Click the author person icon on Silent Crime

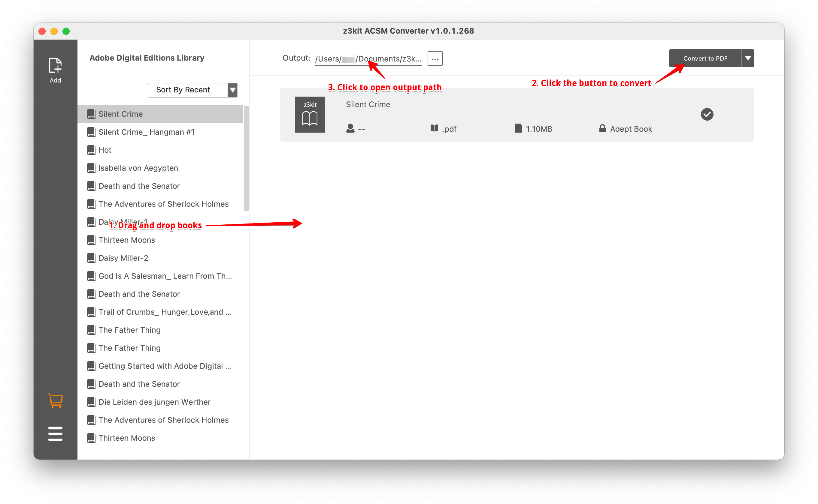click(x=350, y=129)
